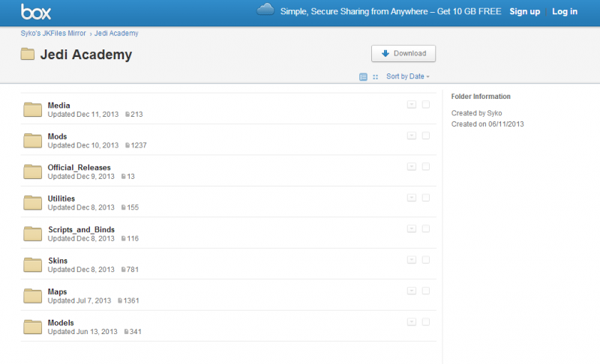This screenshot has width=600, height=364.
Task: Select the Official_Releases folder checkbox
Action: click(425, 166)
